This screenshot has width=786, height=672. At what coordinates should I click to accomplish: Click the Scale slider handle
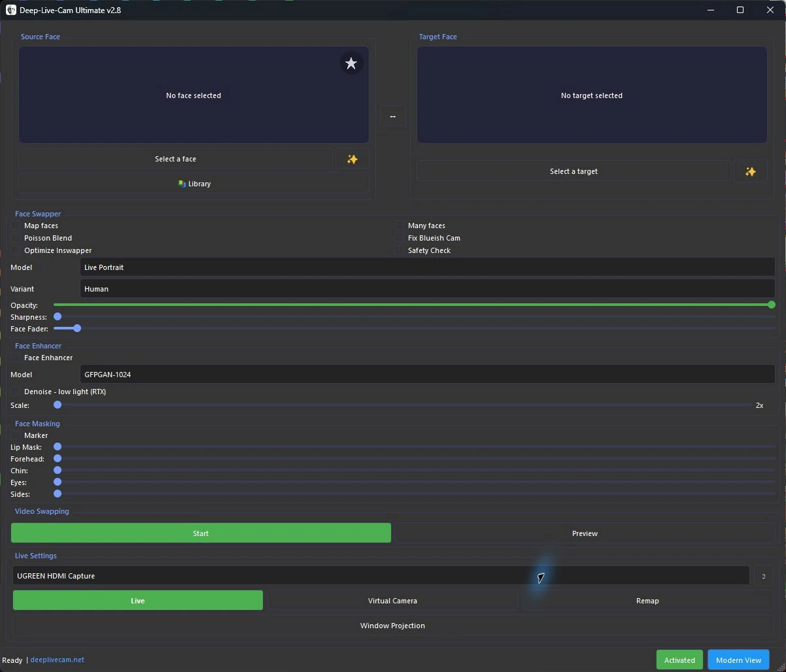coord(58,405)
